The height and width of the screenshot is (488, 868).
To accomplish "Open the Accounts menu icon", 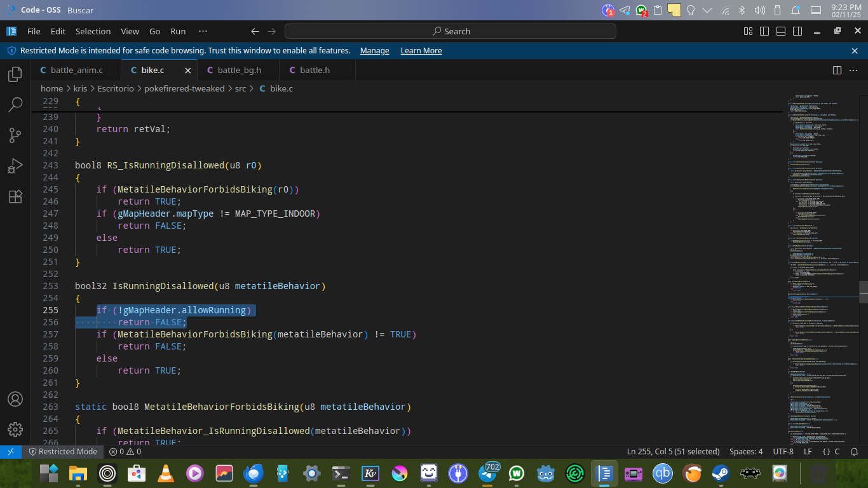I will [15, 399].
